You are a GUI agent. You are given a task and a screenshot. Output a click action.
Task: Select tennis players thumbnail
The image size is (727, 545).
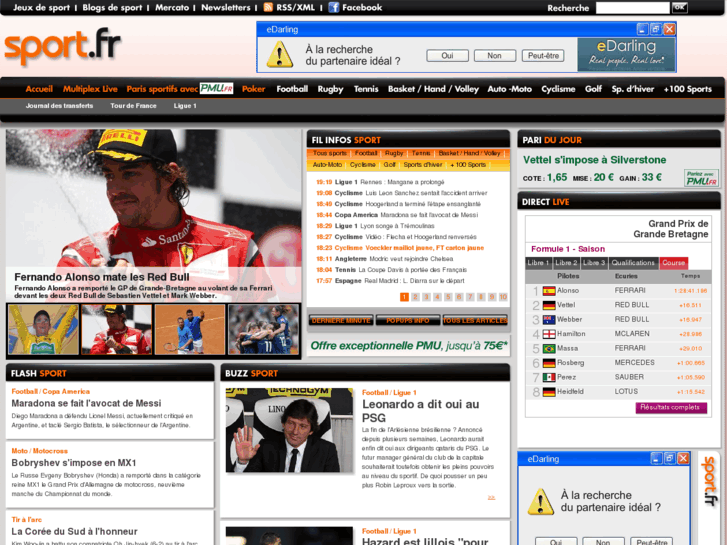[190, 329]
